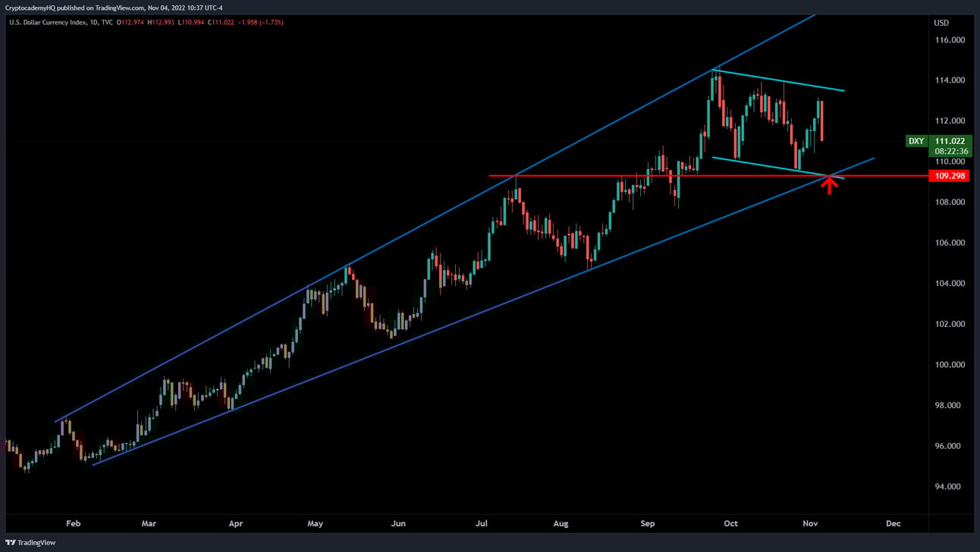Click the 08:22:36 countdown timer label
This screenshot has width=980, height=552.
[950, 151]
